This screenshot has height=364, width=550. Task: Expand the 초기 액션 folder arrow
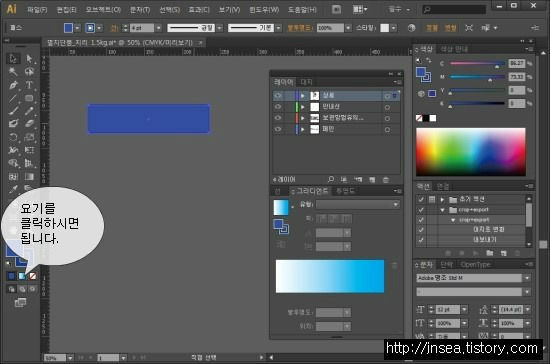[442, 199]
